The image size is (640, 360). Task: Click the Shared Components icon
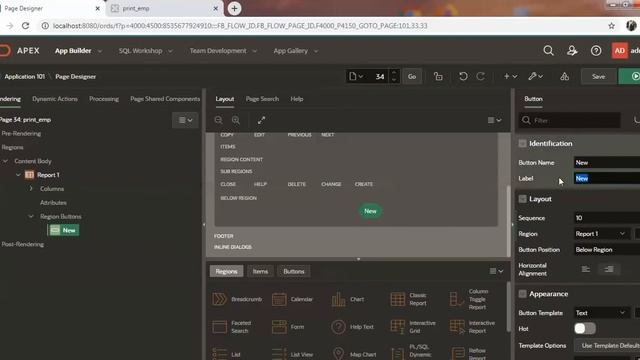click(564, 76)
